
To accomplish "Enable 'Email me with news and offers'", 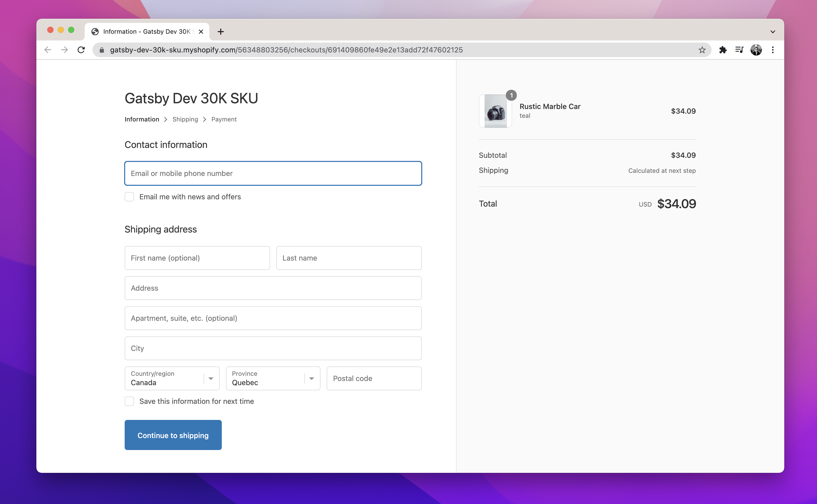I will pos(129,197).
